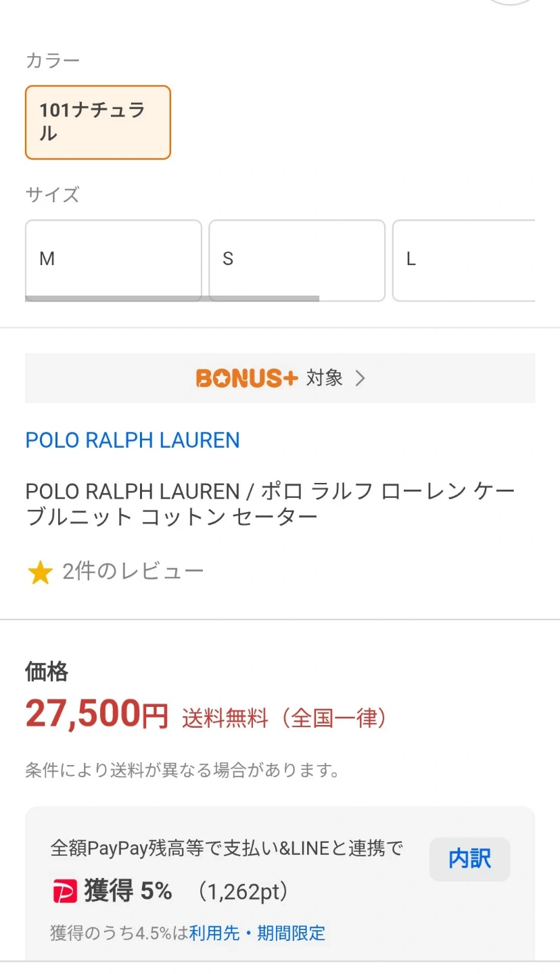Select the 101ナチュラル color option

[x=97, y=122]
